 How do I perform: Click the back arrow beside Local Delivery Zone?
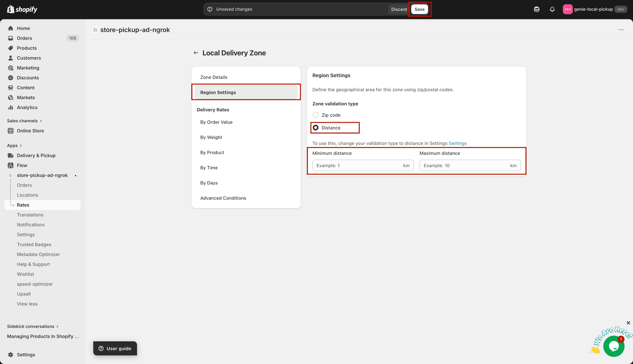pyautogui.click(x=196, y=53)
